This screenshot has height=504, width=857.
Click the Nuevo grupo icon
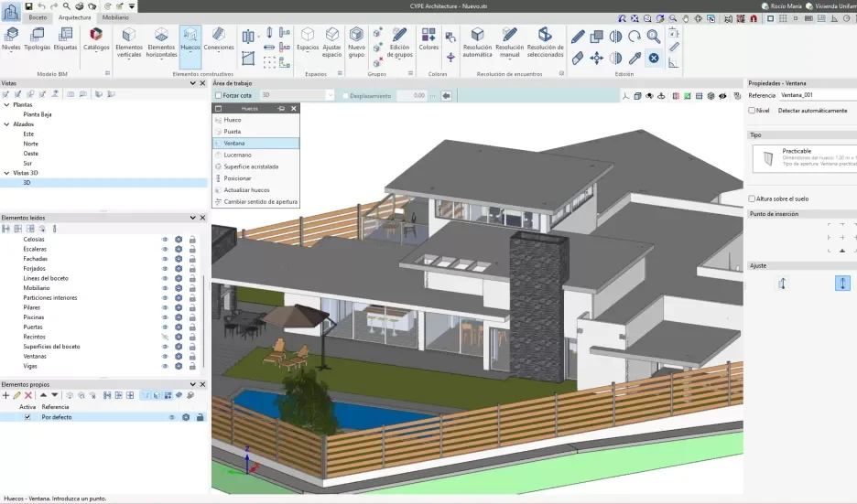pos(356,39)
